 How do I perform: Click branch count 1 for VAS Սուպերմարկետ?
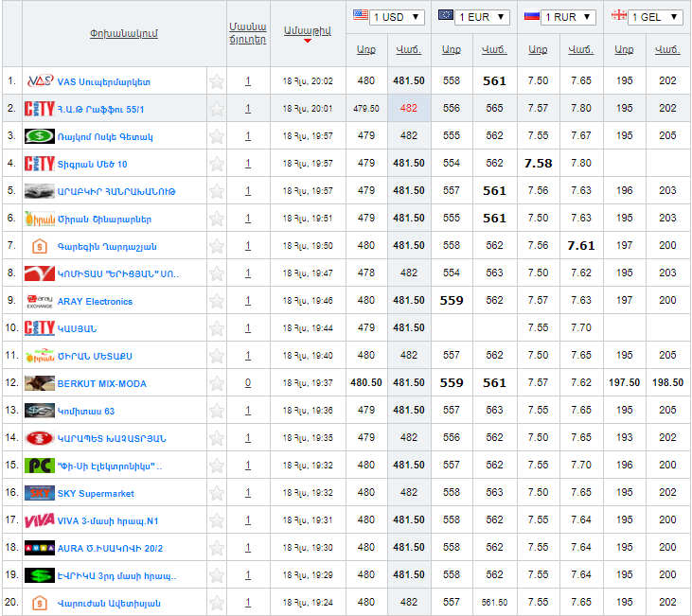248,80
